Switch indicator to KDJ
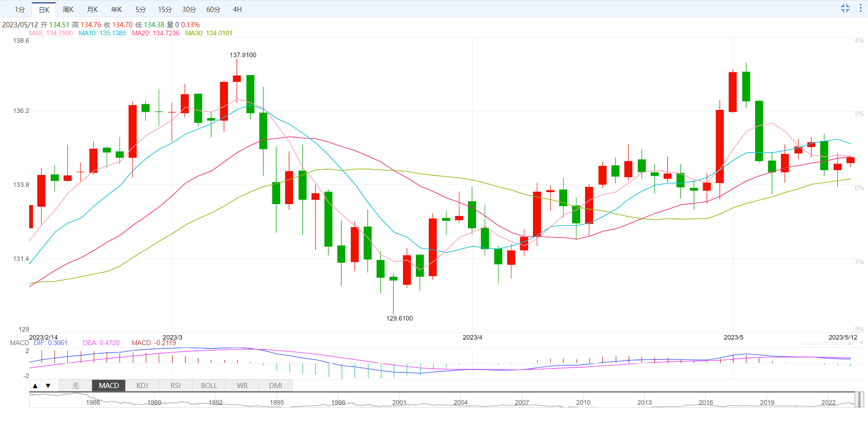 [x=142, y=386]
